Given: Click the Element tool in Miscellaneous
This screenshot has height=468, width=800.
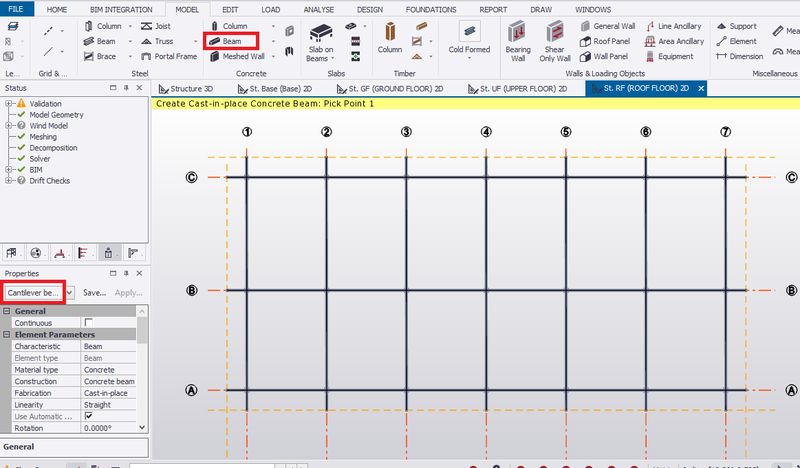Looking at the screenshot, I should pyautogui.click(x=737, y=41).
